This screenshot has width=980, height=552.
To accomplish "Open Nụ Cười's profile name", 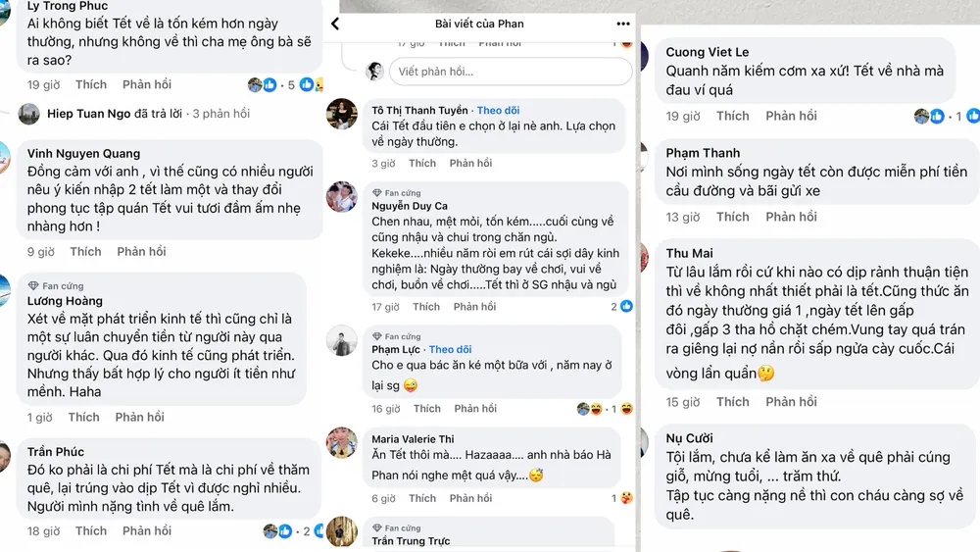I will (689, 438).
